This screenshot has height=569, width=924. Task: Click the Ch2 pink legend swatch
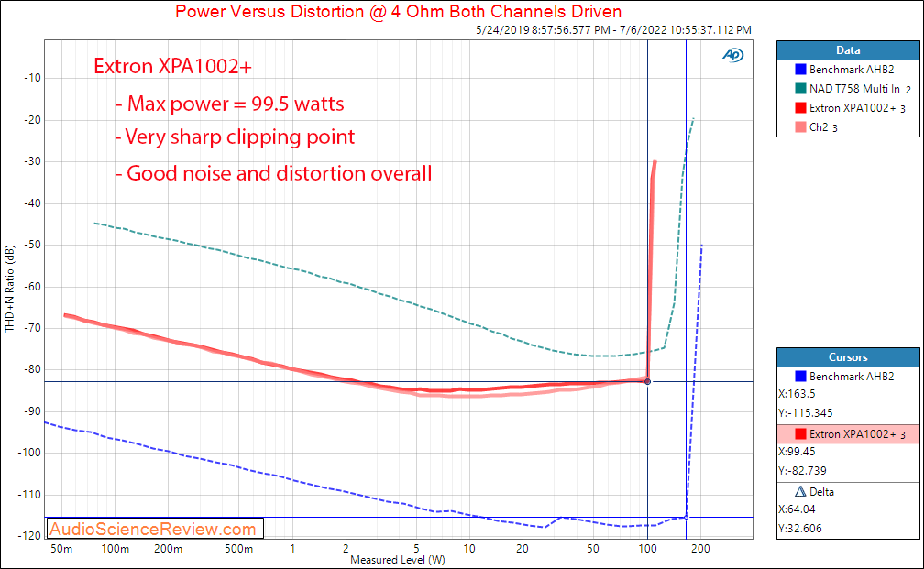800,127
